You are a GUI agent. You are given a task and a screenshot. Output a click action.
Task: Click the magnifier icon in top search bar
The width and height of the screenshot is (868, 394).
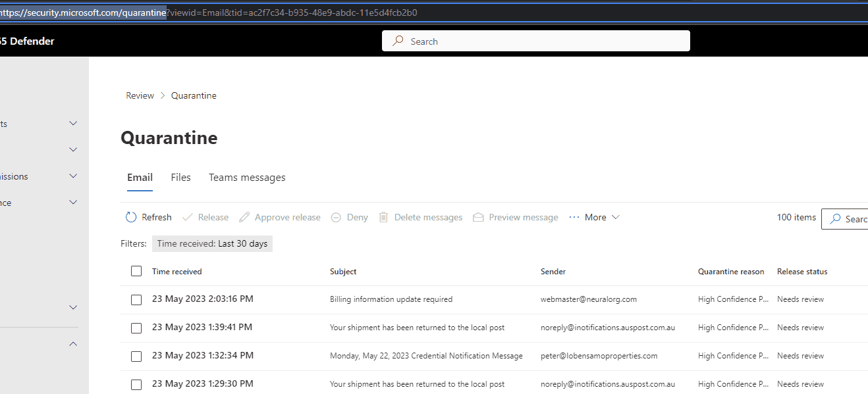(398, 41)
